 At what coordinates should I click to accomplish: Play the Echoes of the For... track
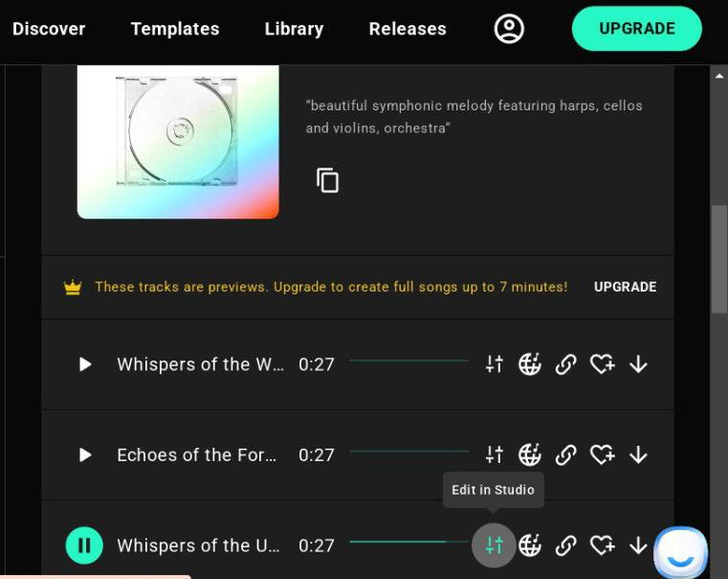click(x=85, y=455)
